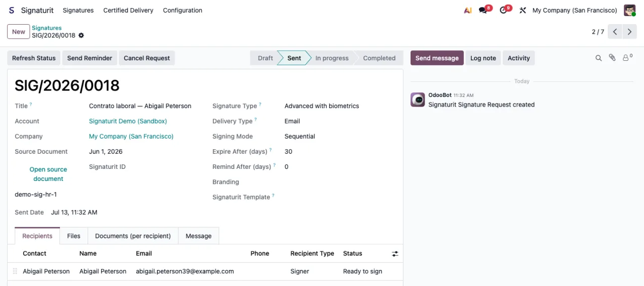Sort recipients by Contact column header
The width and height of the screenshot is (644, 286).
pyautogui.click(x=35, y=254)
